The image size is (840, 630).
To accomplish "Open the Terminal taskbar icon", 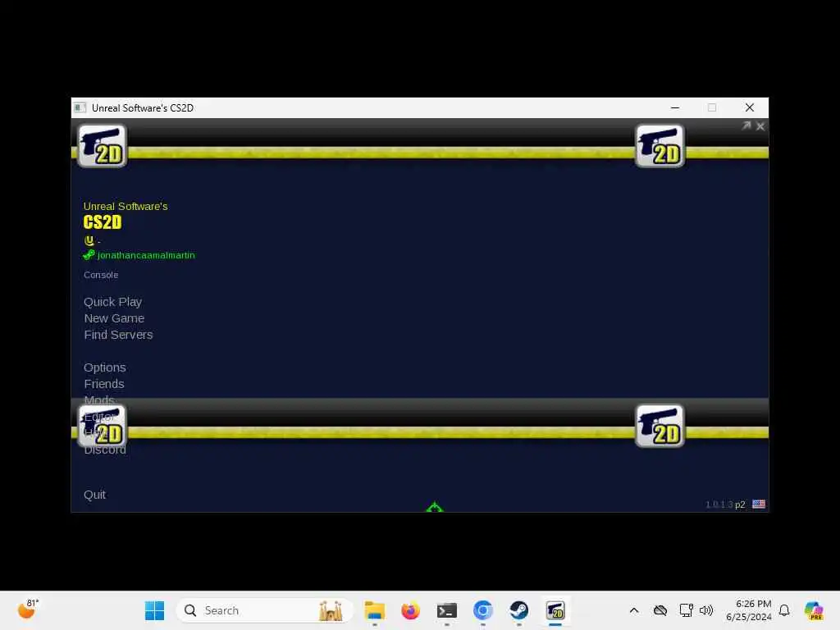I will (x=447, y=610).
